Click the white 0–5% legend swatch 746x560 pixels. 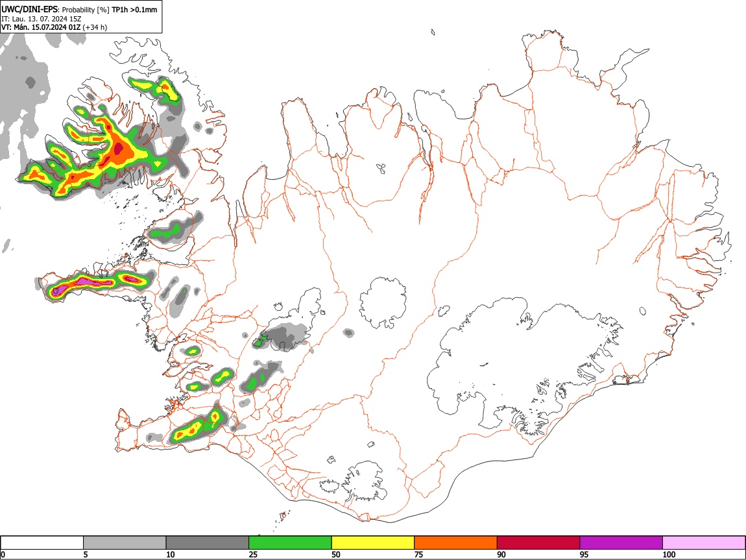coord(42,543)
